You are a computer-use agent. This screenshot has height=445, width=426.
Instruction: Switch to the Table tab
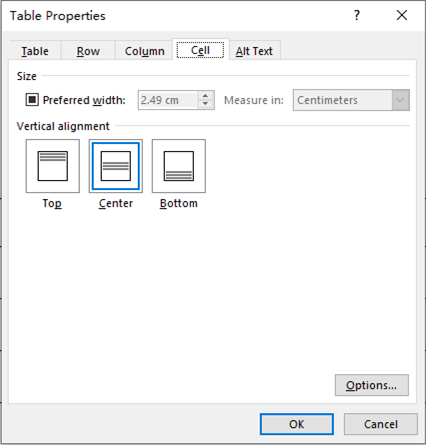(x=35, y=51)
